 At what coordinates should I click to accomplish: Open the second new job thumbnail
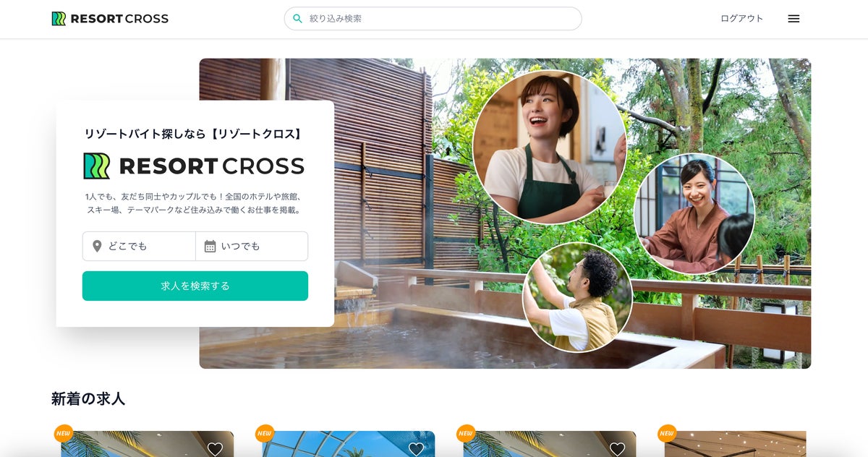pos(349,444)
